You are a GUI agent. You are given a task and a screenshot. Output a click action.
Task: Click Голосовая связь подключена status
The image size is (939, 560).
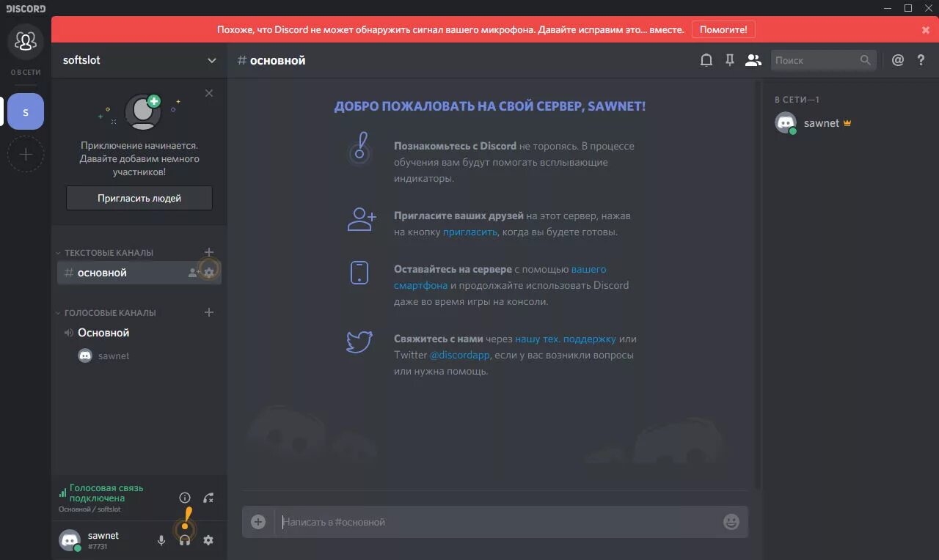coord(106,493)
